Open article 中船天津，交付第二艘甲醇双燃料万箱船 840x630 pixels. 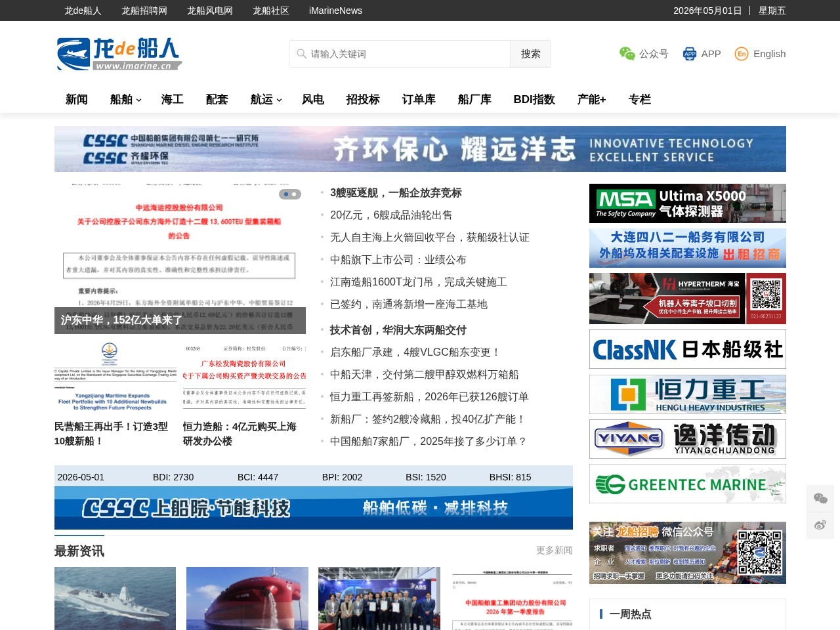click(x=425, y=375)
